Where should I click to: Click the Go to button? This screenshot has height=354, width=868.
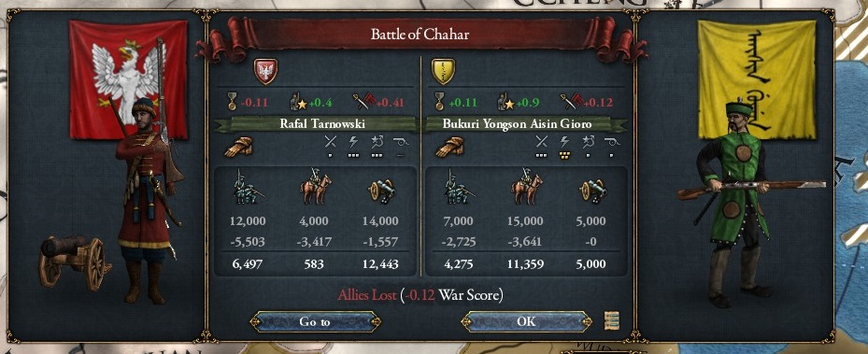(315, 321)
